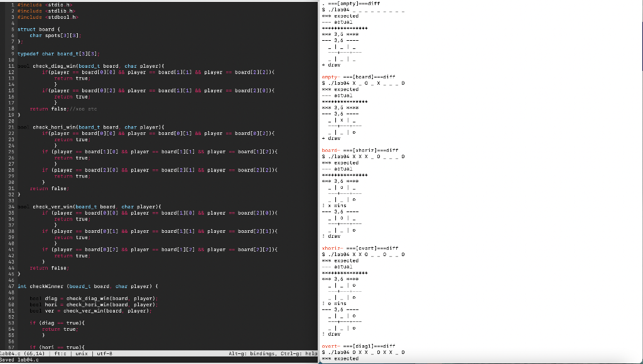Click the ===[empty]===diff header in terminal output
This screenshot has width=643, height=364.
pos(355,3)
